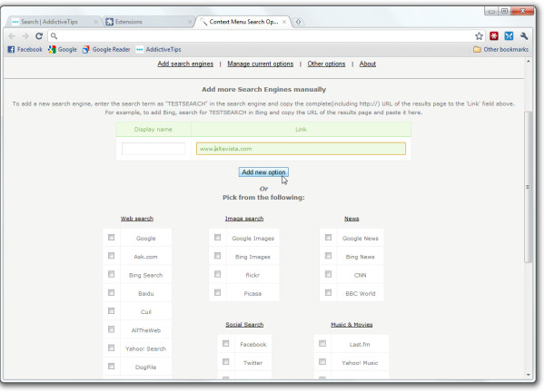Check the Ask.com checkbox
Screen dimensions: 545x392
pyautogui.click(x=111, y=256)
